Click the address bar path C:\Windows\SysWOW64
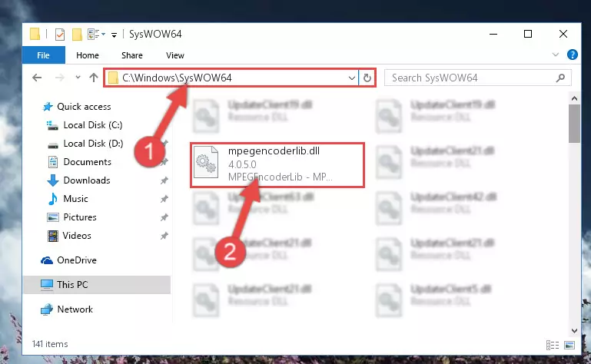The image size is (591, 364). coord(177,78)
